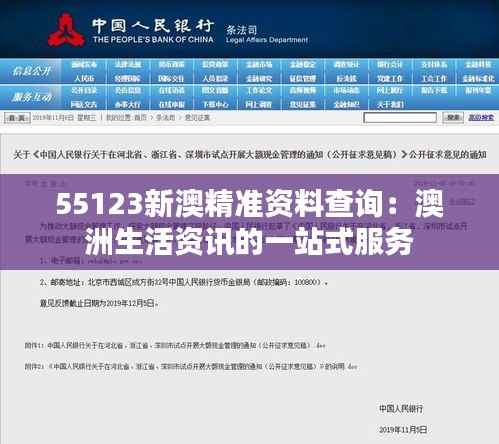Open 意见征集 in the navigation bar
The width and height of the screenshot is (499, 444).
point(302,105)
